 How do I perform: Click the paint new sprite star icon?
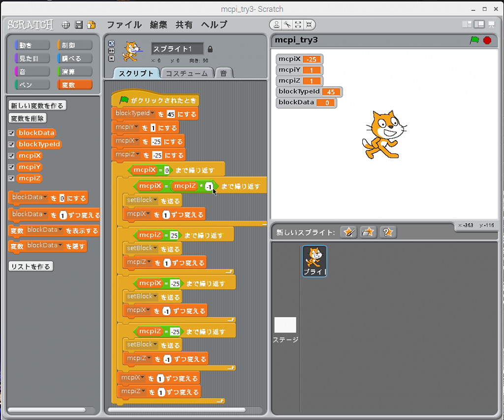click(x=348, y=232)
